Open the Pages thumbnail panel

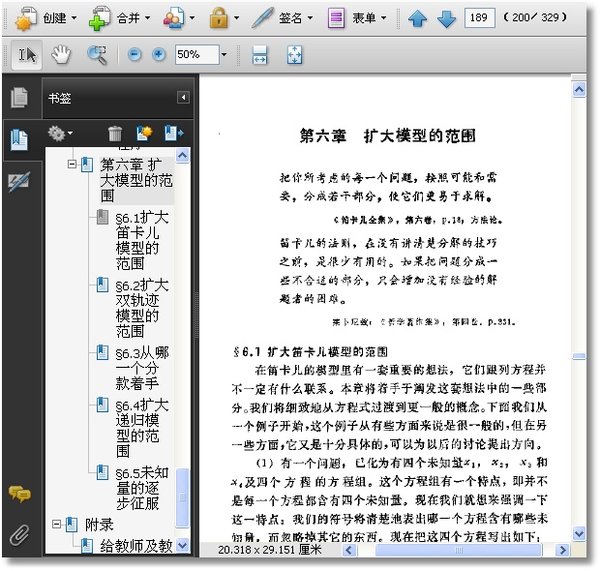(18, 98)
